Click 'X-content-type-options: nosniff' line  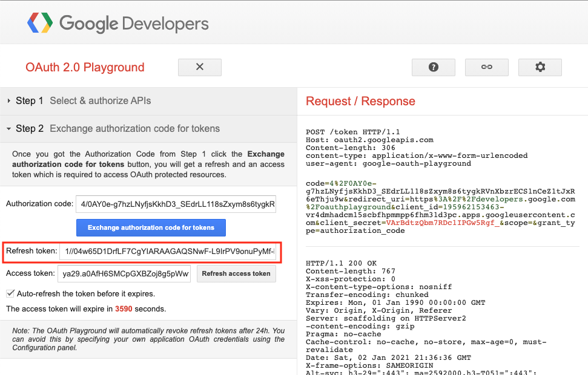click(379, 287)
